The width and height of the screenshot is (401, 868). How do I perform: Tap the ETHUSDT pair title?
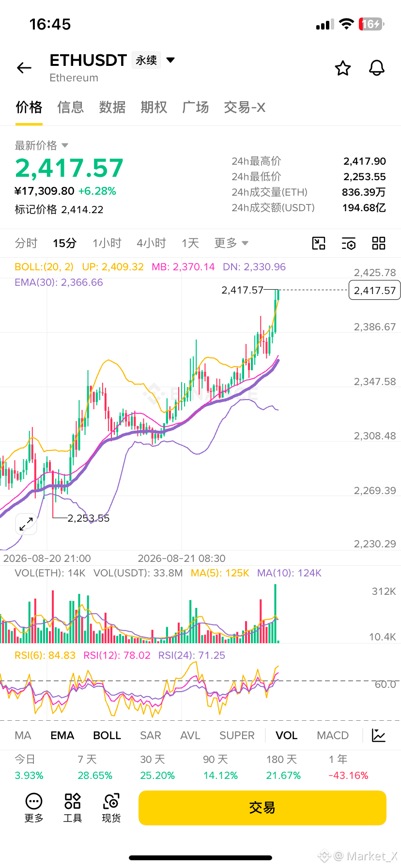88,60
